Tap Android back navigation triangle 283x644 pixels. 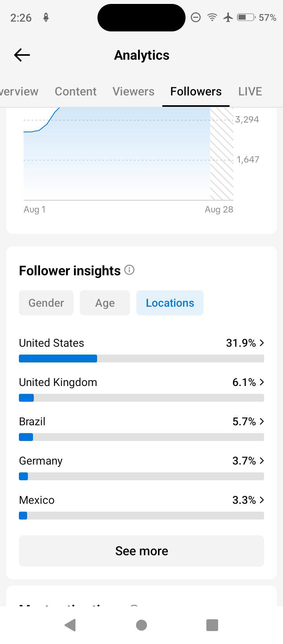tap(70, 625)
